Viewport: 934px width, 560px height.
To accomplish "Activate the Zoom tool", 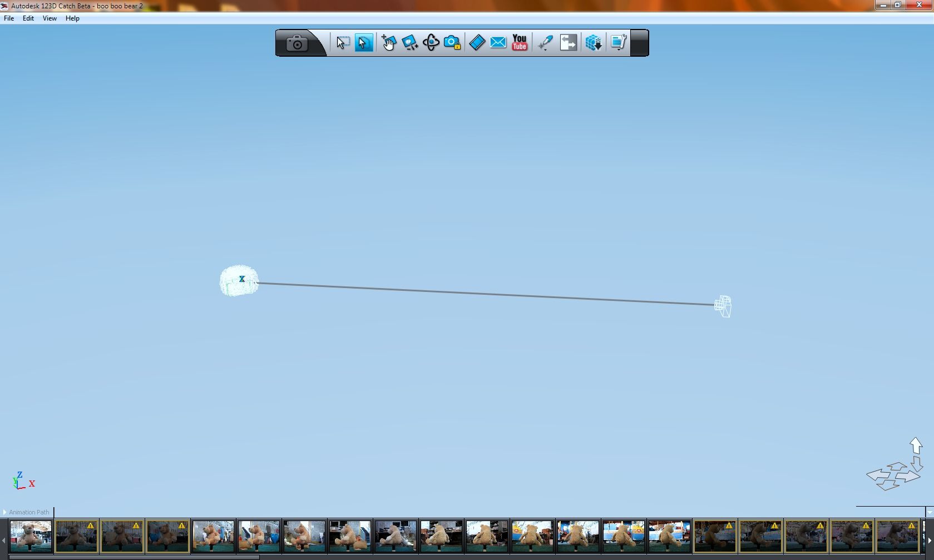I will [x=410, y=42].
